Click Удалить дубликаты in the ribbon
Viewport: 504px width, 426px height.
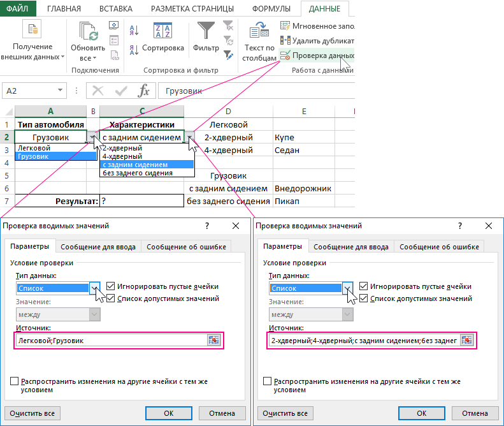(x=317, y=41)
